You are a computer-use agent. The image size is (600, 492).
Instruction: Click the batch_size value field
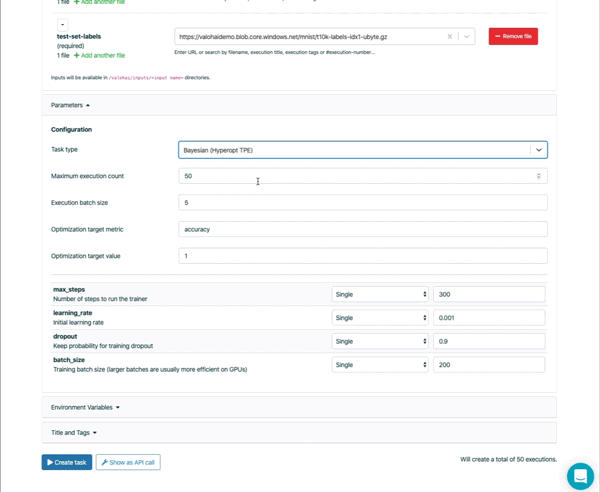[488, 365]
